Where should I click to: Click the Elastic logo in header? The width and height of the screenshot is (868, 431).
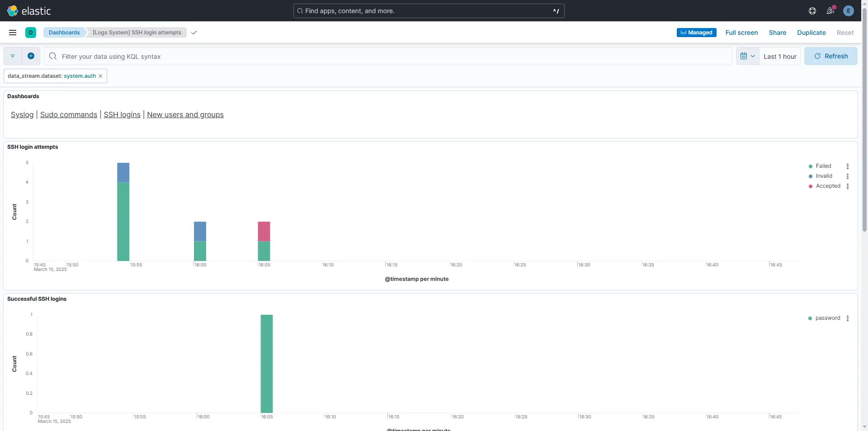pos(29,11)
